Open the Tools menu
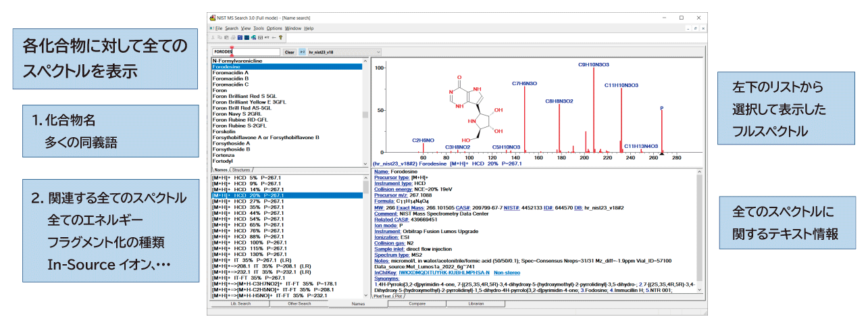Viewport: 868px width, 325px height. coord(259,28)
